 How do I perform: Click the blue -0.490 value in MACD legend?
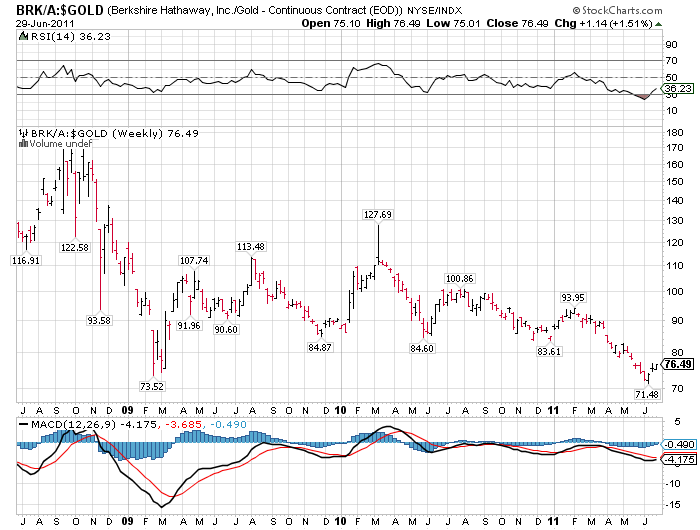pos(228,424)
